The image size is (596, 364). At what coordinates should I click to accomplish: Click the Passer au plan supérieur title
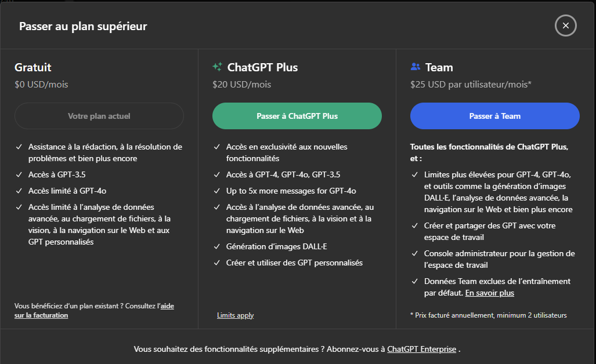pyautogui.click(x=83, y=26)
